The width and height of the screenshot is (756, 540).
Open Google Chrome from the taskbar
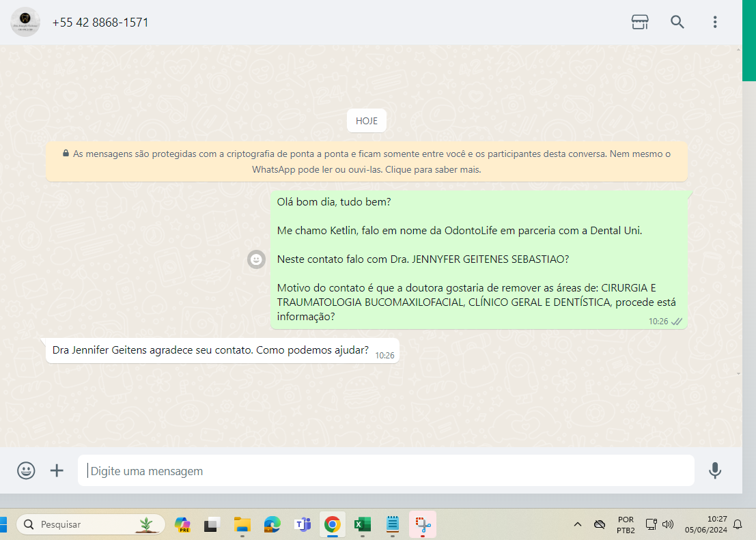point(333,524)
